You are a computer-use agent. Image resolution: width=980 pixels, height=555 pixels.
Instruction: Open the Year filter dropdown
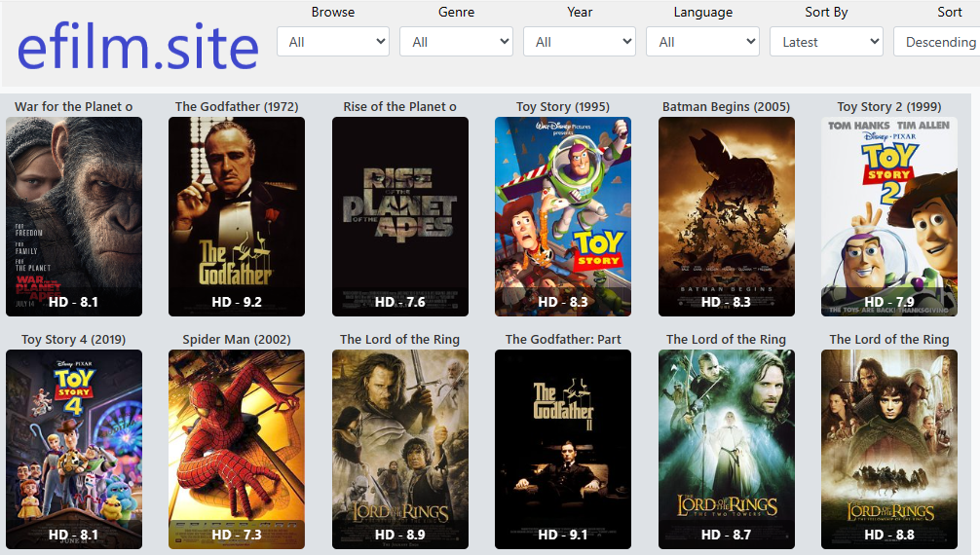click(580, 42)
